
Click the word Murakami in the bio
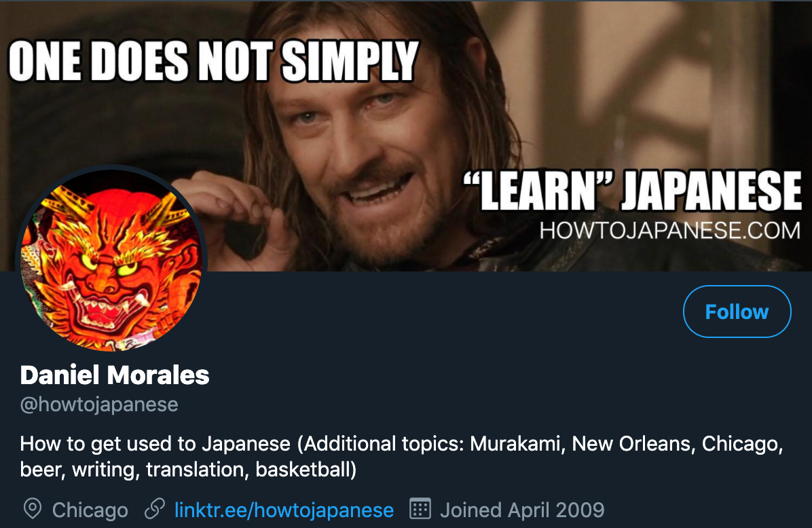pyautogui.click(x=515, y=444)
